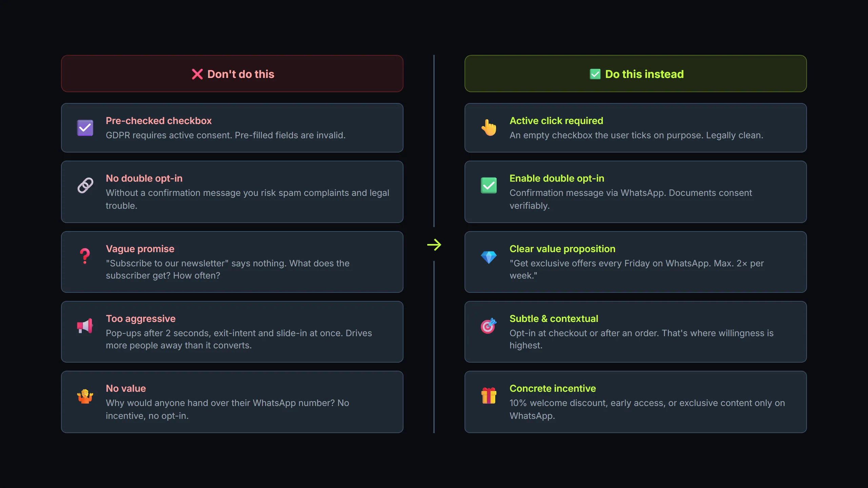The height and width of the screenshot is (488, 868).
Task: Click the purple pre-checked checkbox icon
Action: click(85, 128)
